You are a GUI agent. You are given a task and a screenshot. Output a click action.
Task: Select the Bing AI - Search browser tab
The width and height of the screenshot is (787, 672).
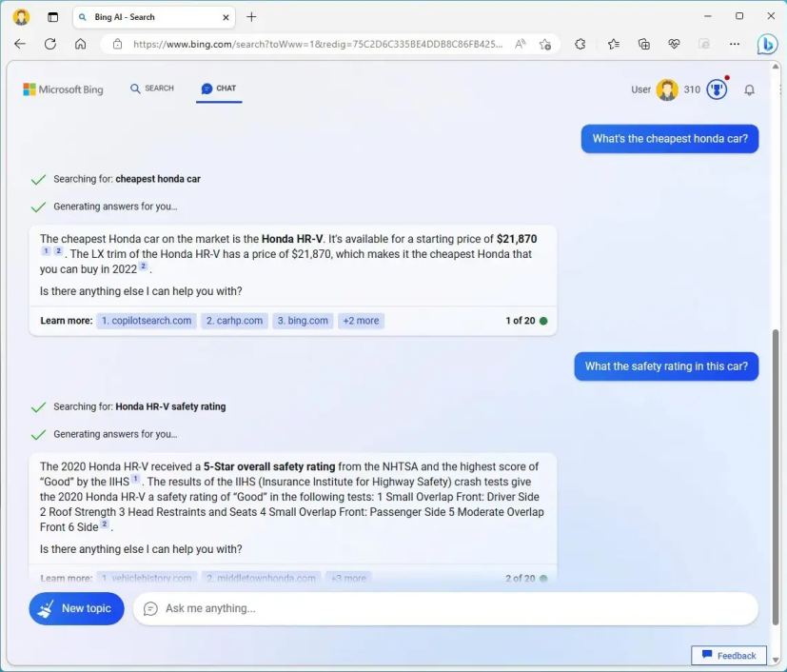[154, 17]
